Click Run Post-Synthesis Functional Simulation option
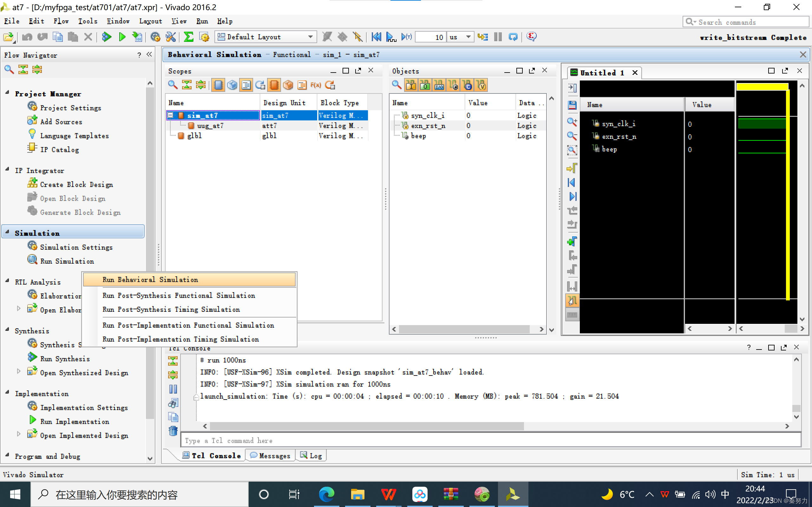This screenshot has width=812, height=507. click(178, 295)
